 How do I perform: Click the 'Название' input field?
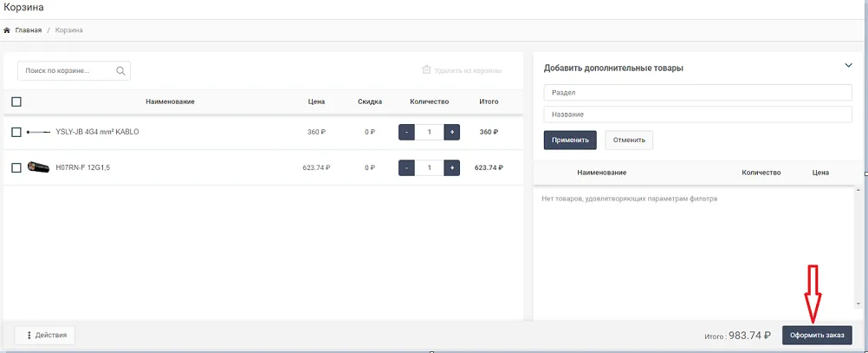697,114
